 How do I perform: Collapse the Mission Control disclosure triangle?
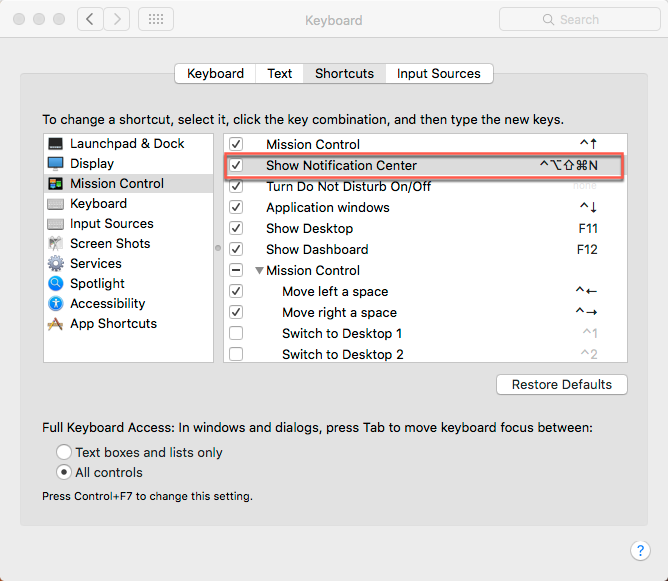pos(259,271)
